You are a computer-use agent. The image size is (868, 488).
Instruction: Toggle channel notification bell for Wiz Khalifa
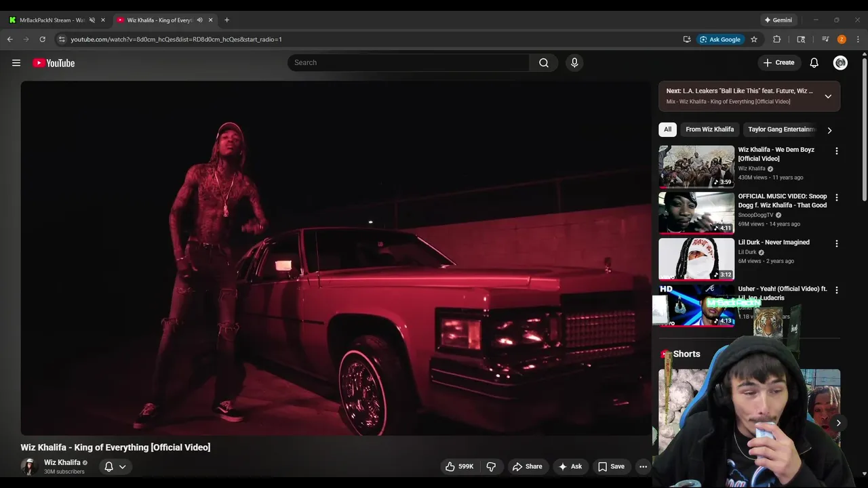[x=108, y=466]
